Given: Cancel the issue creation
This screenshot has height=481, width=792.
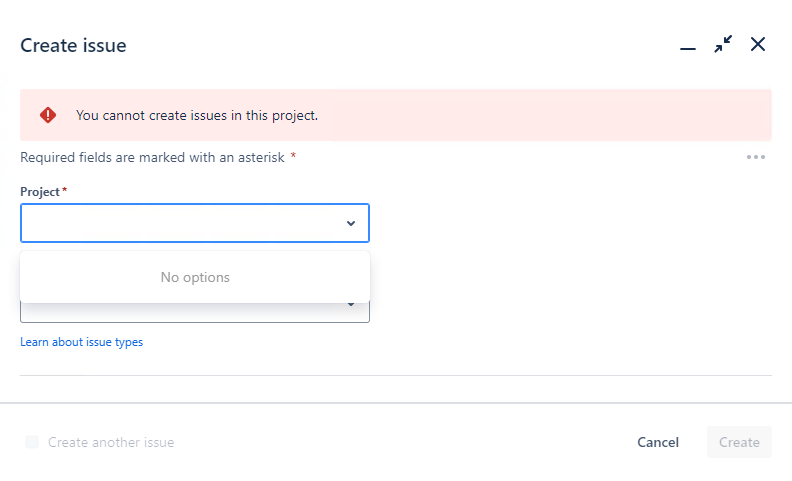Looking at the screenshot, I should click(x=658, y=442).
